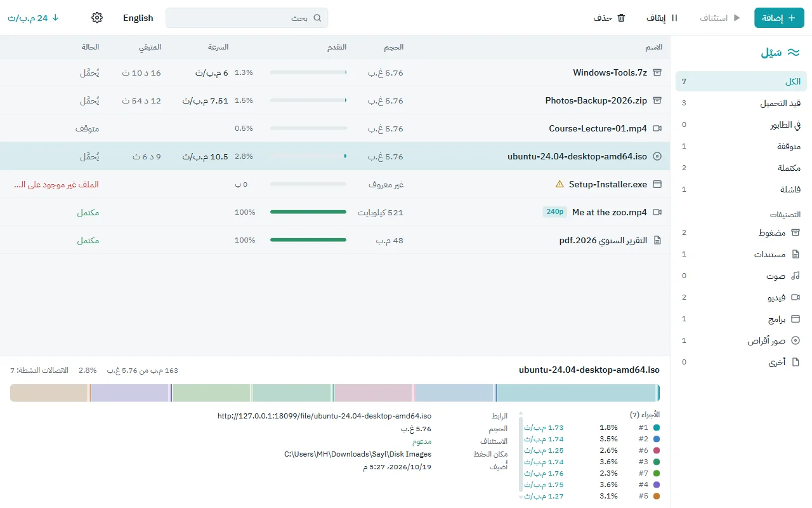The height and width of the screenshot is (508, 812).
Task: Click the 10.5 م.ب/ث speed cell
Action: point(205,156)
